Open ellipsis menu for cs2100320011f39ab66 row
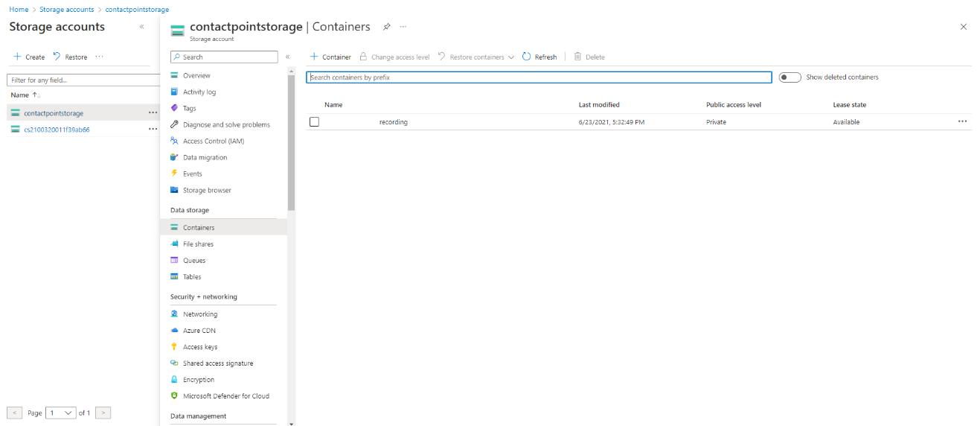 click(153, 129)
